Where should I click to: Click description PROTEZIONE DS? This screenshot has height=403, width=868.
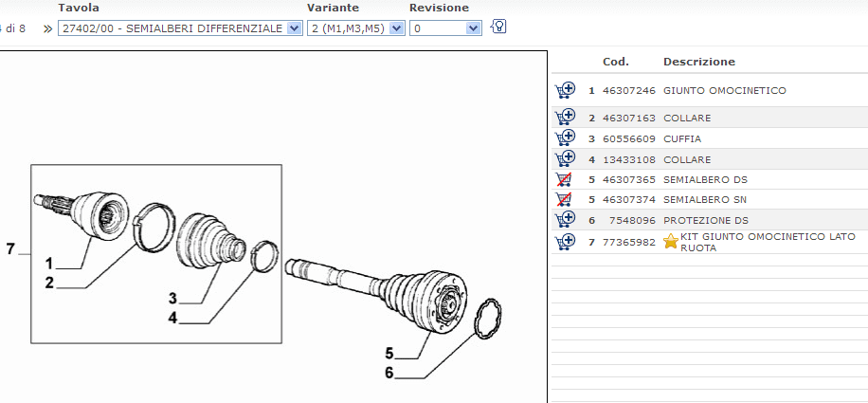pos(706,220)
